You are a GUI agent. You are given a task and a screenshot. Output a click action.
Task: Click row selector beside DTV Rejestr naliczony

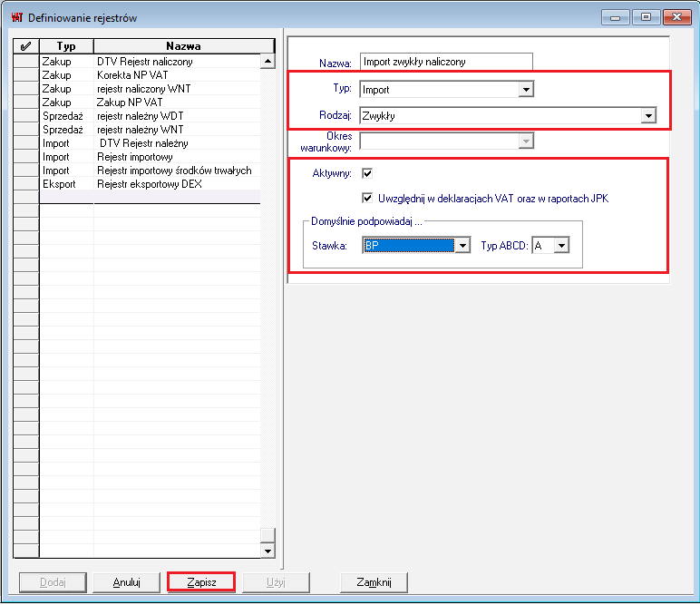coord(26,62)
